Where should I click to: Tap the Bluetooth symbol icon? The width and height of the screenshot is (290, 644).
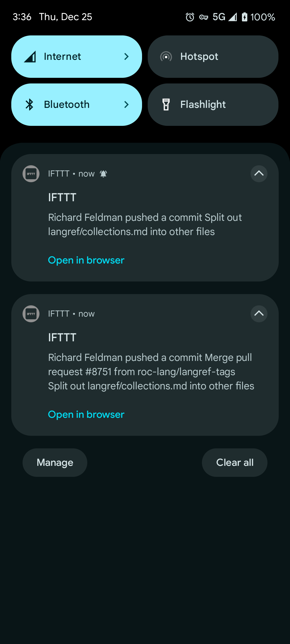30,105
